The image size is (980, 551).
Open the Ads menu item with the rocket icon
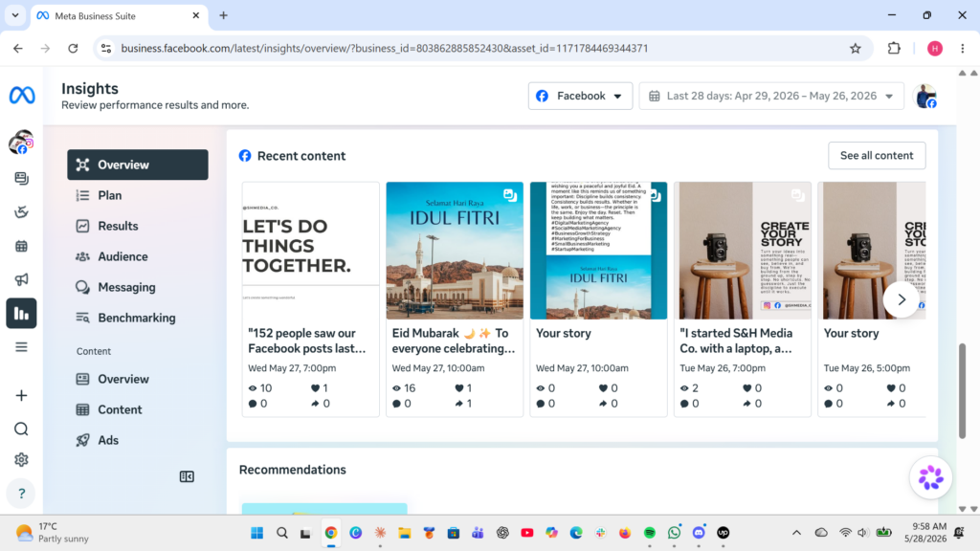(x=138, y=440)
